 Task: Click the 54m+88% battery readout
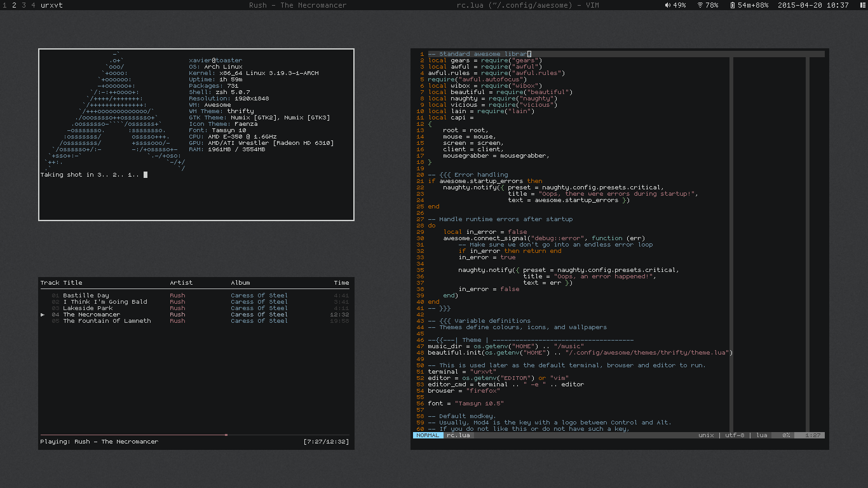coord(753,5)
